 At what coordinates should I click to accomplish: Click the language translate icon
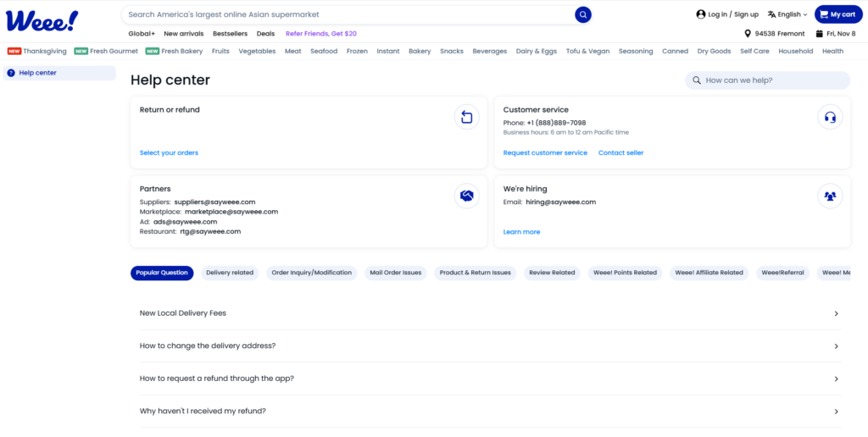point(771,14)
